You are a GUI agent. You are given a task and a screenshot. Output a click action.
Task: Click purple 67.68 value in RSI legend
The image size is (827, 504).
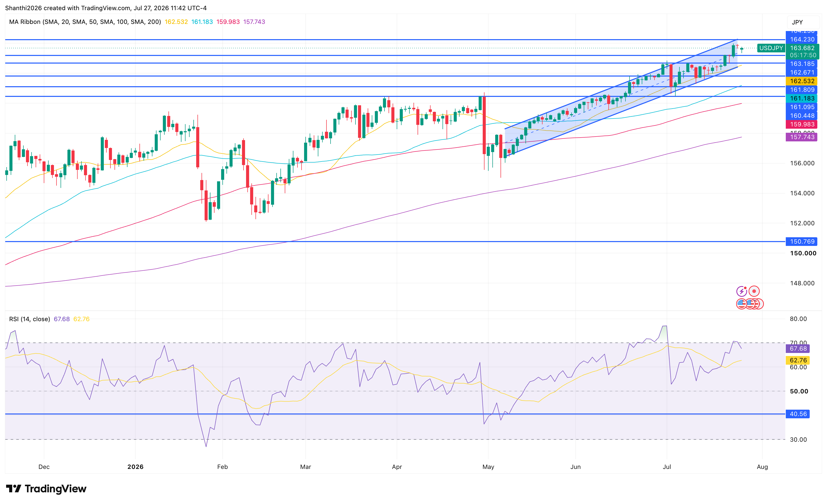(x=62, y=319)
